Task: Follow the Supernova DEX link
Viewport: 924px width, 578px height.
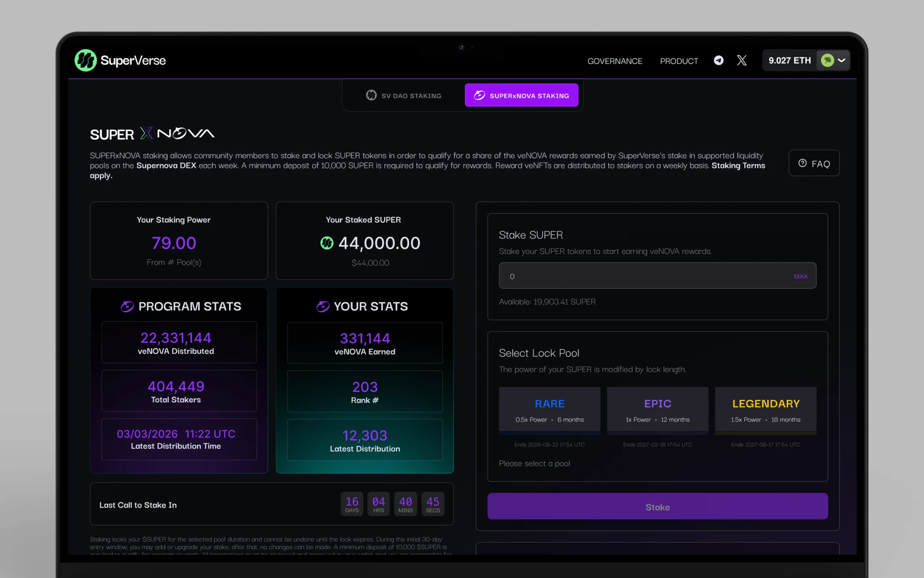Action: (166, 165)
